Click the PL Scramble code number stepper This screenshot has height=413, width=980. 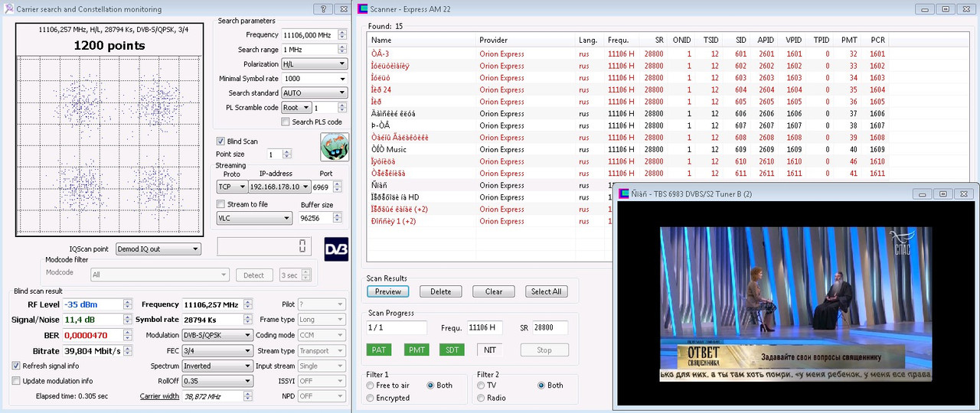[x=330, y=108]
